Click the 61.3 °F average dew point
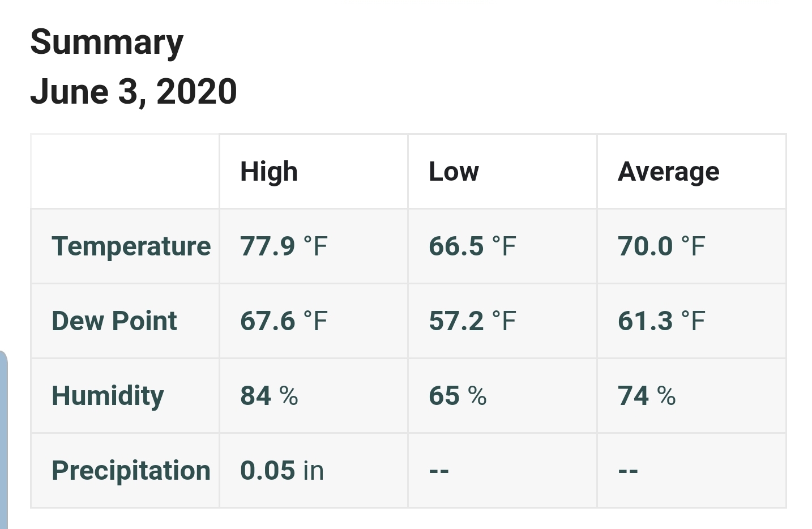Screen dimensions: 812x529 pos(661,321)
